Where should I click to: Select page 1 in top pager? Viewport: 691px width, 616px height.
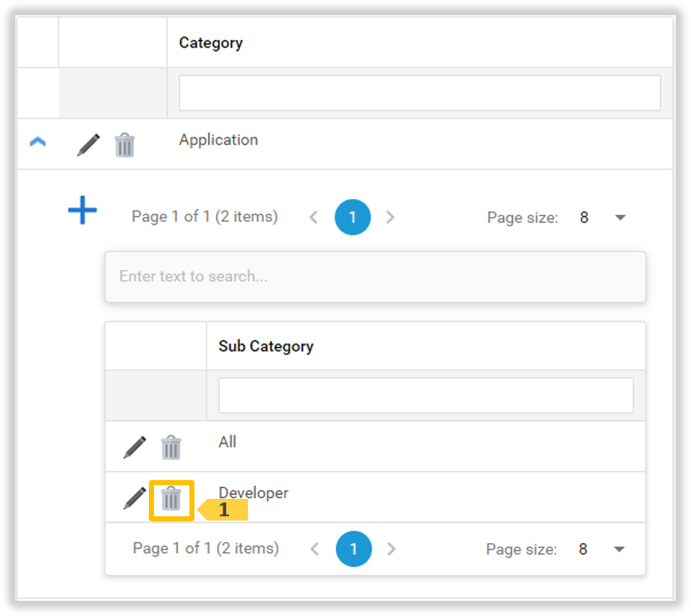click(x=353, y=217)
